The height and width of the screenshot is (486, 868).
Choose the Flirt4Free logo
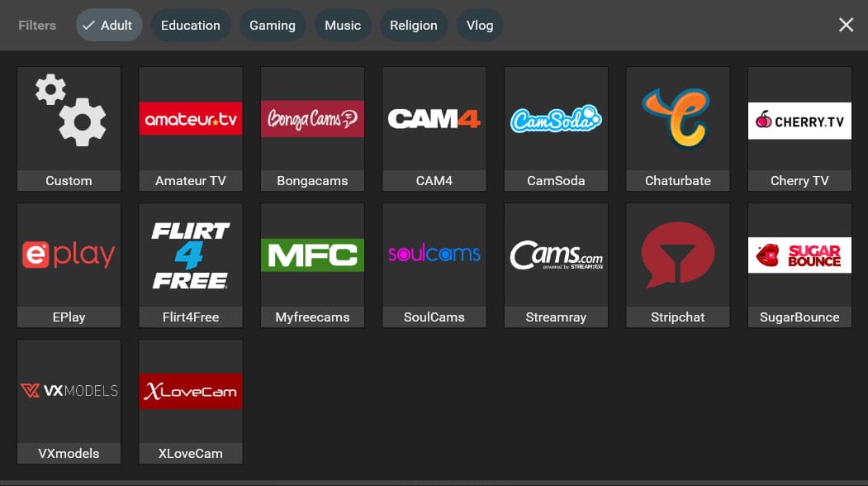pos(191,255)
